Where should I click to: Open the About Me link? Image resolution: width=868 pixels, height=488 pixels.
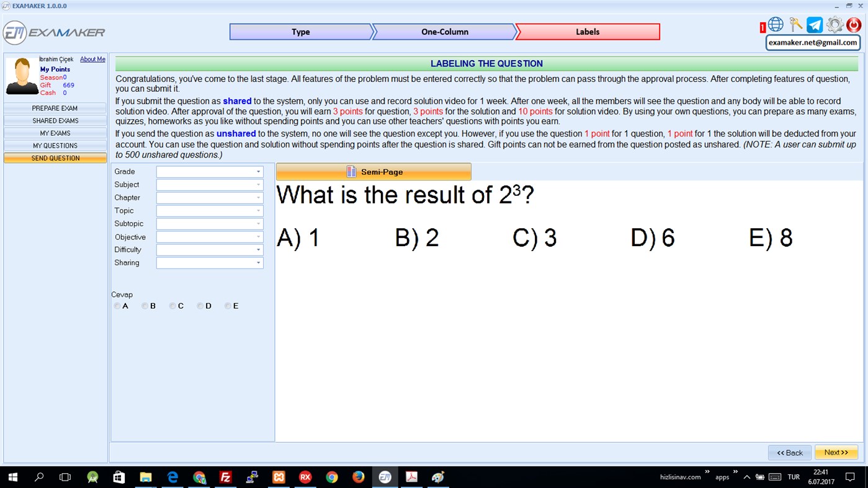[x=92, y=59]
